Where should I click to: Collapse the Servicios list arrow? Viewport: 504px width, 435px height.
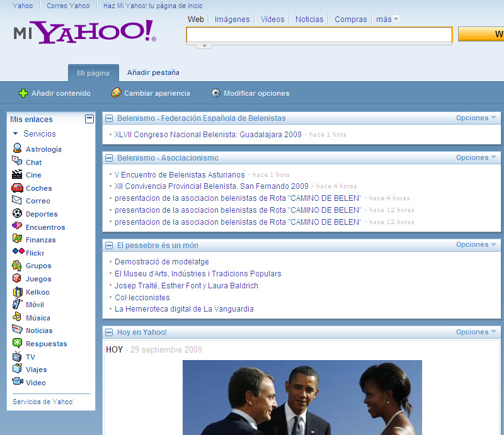tap(15, 133)
